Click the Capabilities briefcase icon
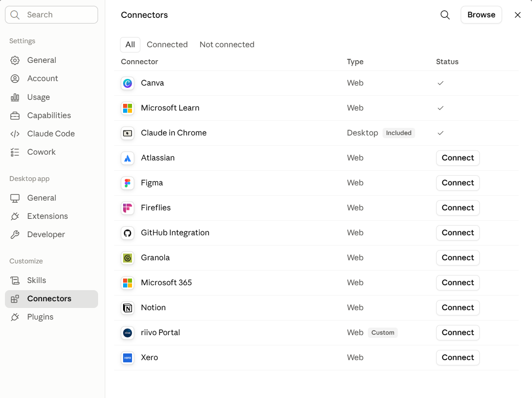 point(15,115)
